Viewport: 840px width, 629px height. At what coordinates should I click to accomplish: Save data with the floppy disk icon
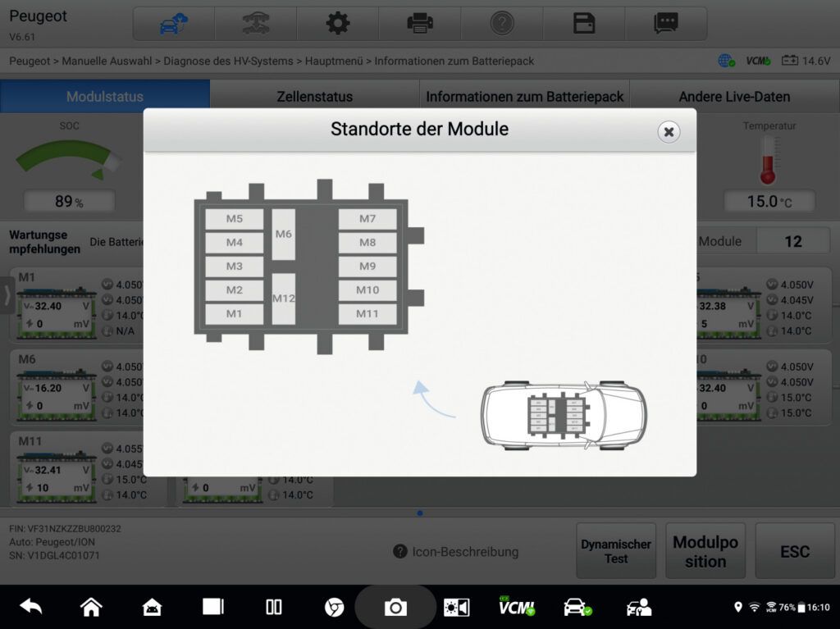point(584,24)
